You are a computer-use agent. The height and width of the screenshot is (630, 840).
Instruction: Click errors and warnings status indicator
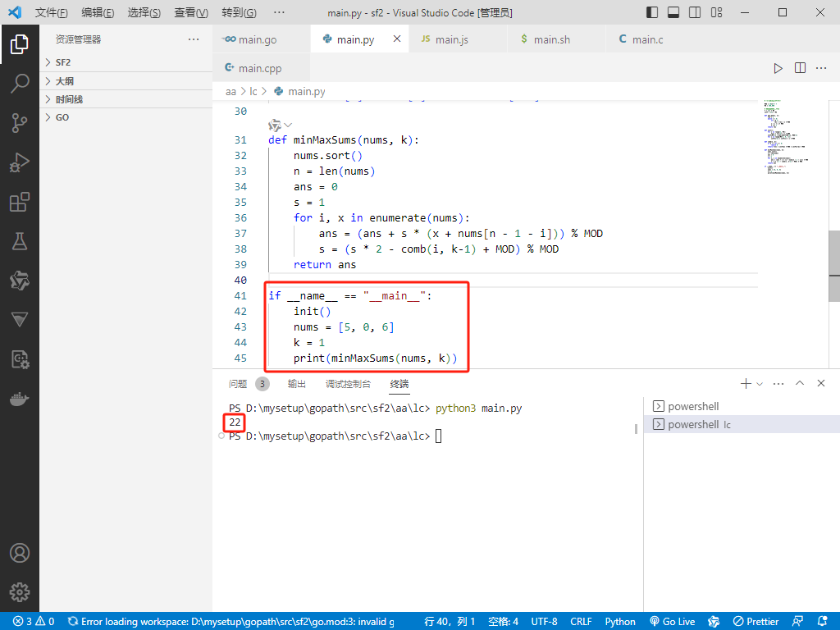point(34,622)
